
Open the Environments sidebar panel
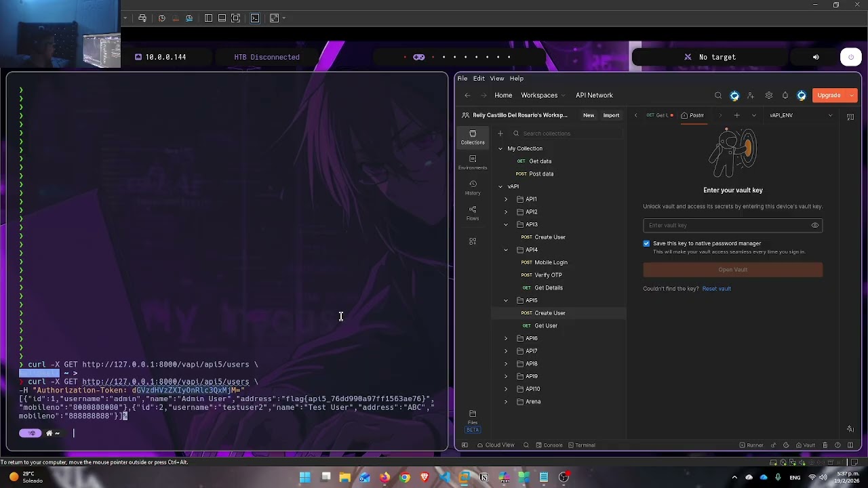(473, 162)
